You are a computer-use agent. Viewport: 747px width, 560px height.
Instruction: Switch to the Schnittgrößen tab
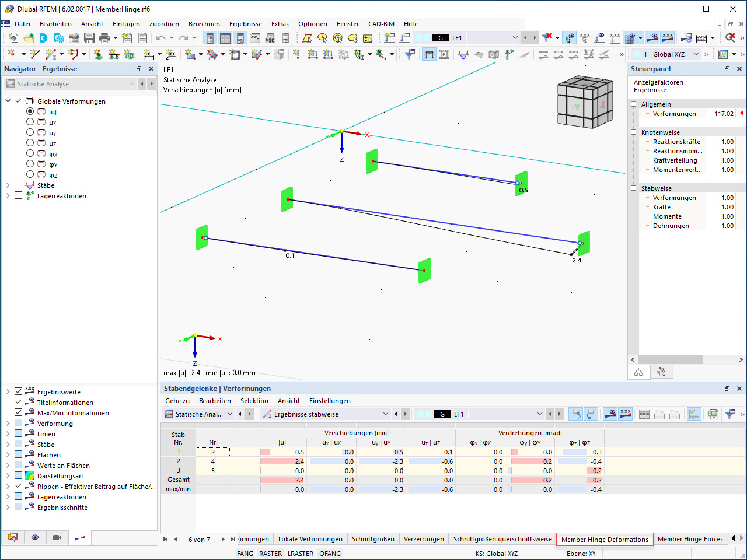pyautogui.click(x=373, y=539)
